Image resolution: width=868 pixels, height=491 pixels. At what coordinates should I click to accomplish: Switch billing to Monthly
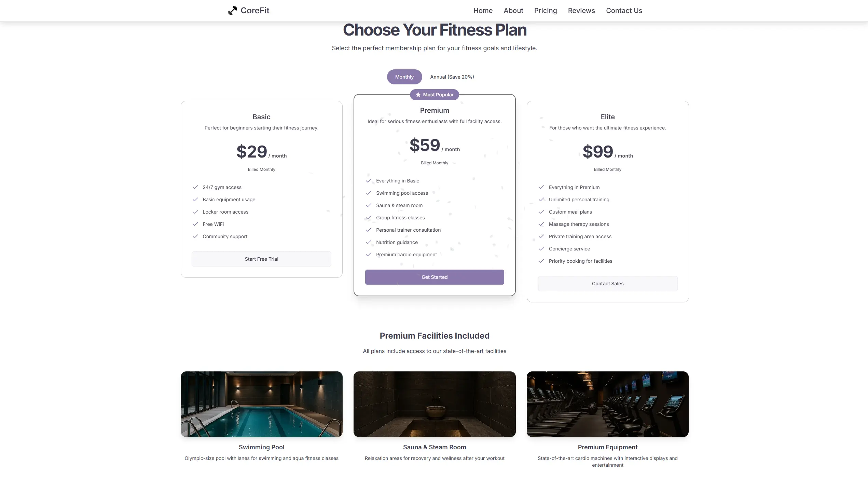tap(404, 77)
